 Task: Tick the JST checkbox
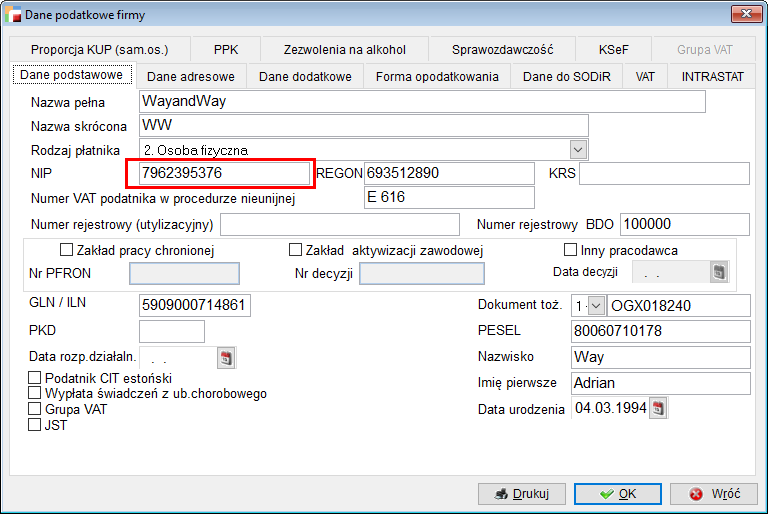[36, 424]
